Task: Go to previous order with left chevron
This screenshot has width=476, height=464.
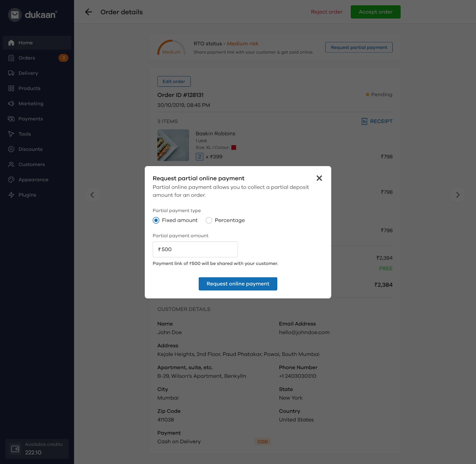Action: pos(92,195)
